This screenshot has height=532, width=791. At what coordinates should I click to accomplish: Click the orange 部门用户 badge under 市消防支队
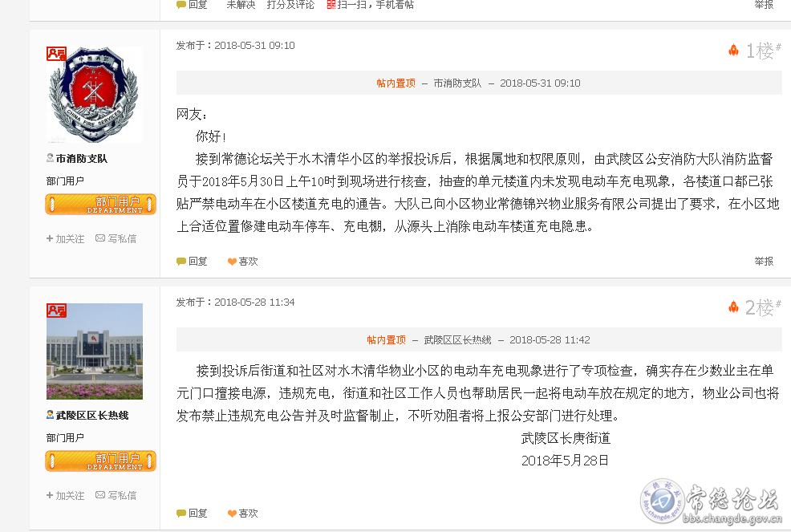[x=100, y=205]
